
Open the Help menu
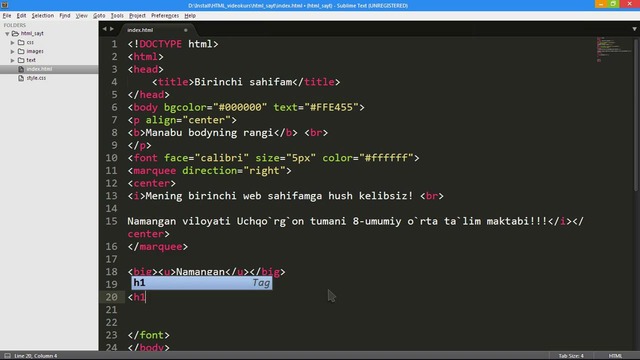[x=190, y=16]
